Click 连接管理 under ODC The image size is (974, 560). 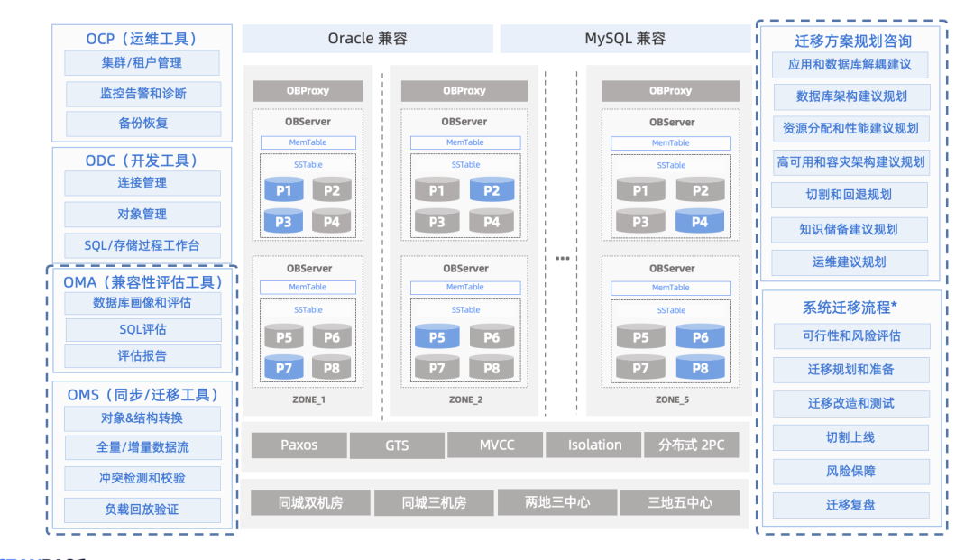(x=142, y=183)
